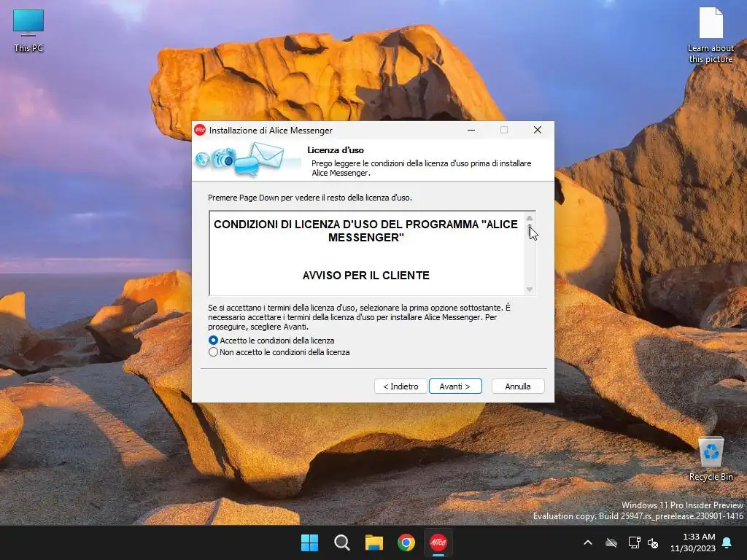Screen dimensions: 747x560
Task: Select the Recycle Bin desktop icon
Action: click(711, 459)
